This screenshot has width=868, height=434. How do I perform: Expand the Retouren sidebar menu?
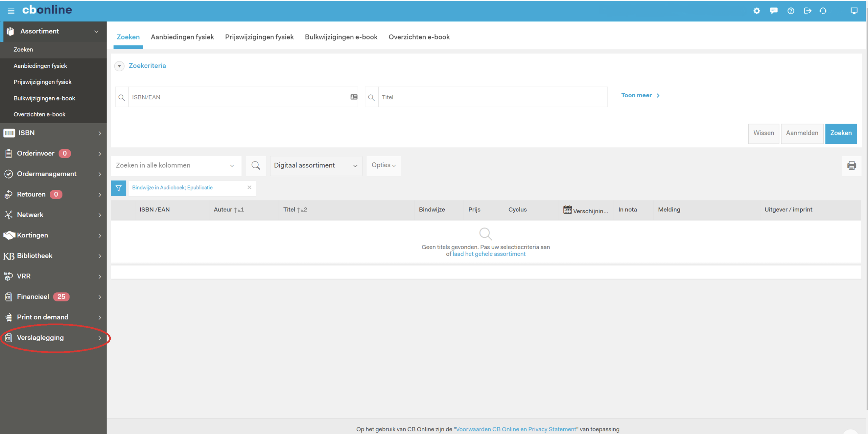point(100,195)
